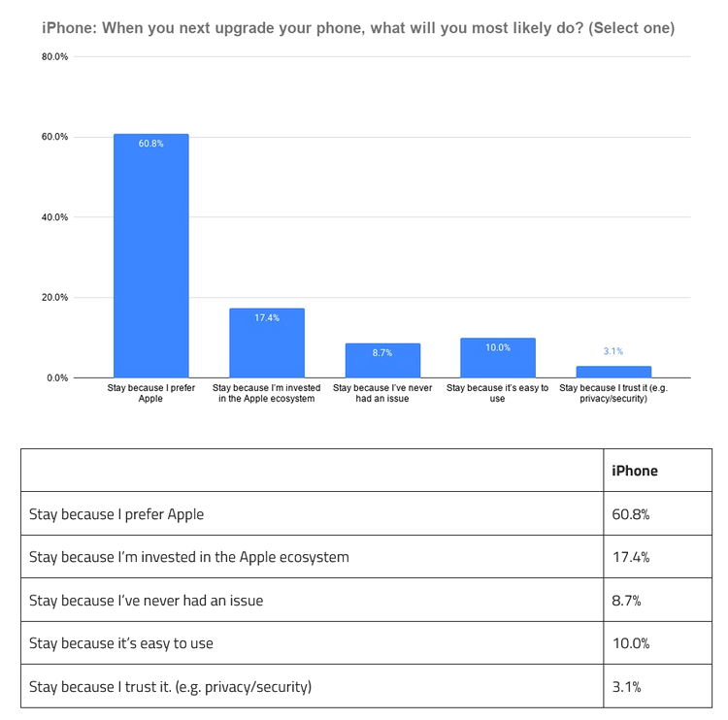This screenshot has height=720, width=728.
Task: Click the 'iPhone' table column header
Action: pos(635,471)
